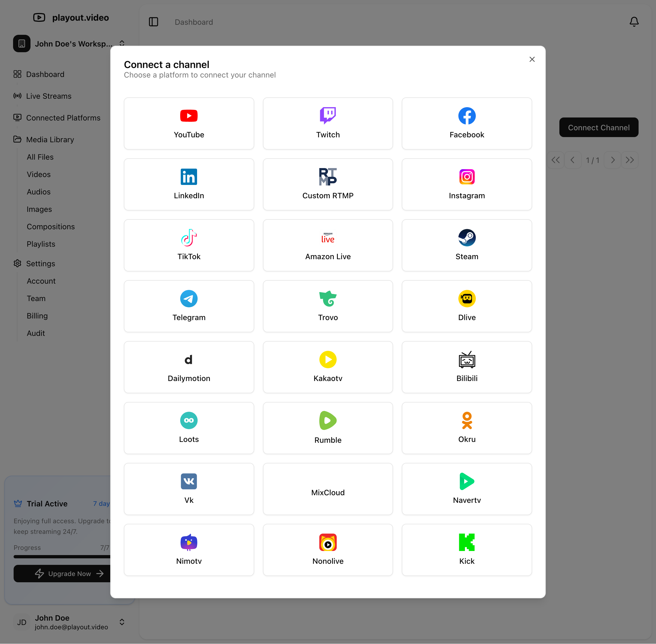
Task: Select the YouTube platform icon
Action: pyautogui.click(x=189, y=116)
